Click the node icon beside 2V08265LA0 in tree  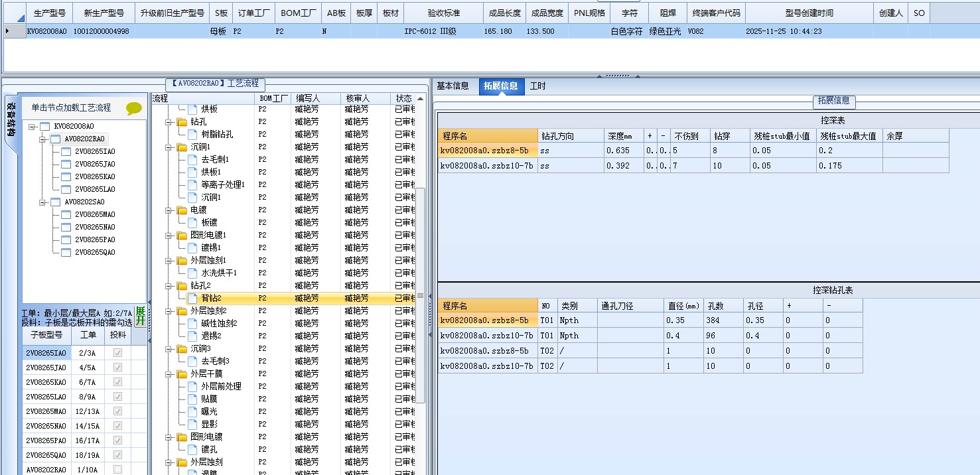coord(66,189)
